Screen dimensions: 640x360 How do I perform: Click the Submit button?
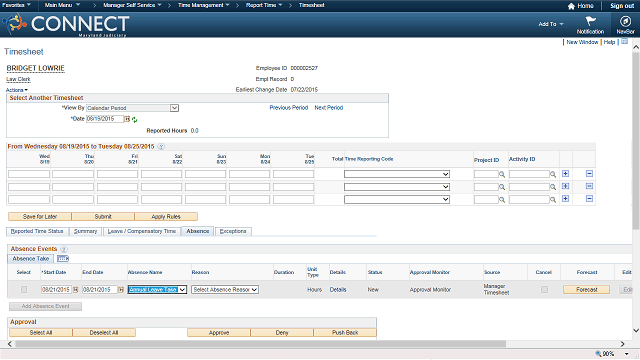click(x=103, y=216)
